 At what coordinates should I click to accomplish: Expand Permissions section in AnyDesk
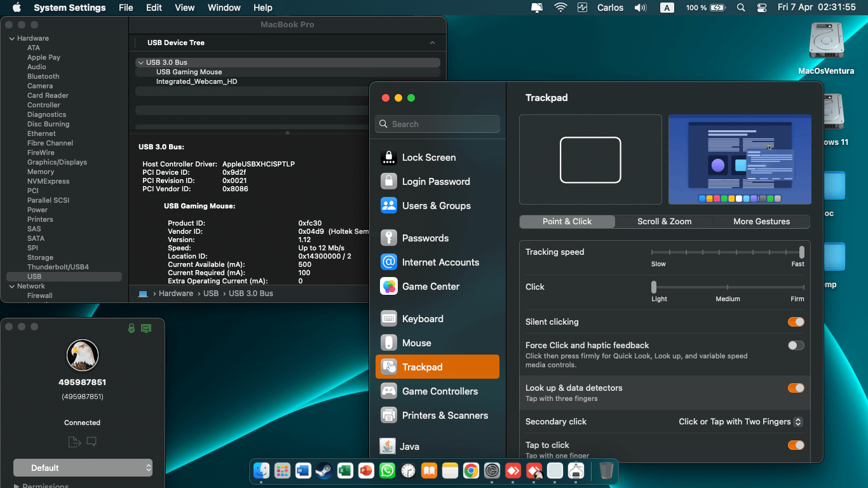17,487
